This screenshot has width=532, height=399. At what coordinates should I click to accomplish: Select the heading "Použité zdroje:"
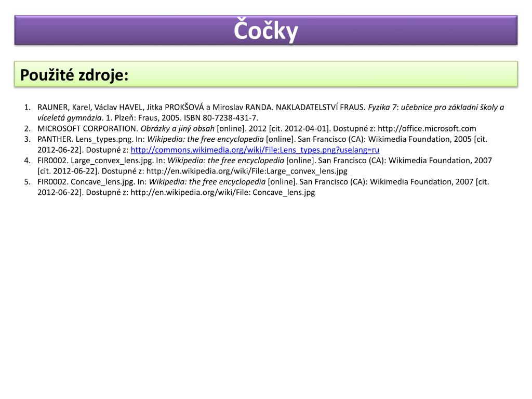[74, 75]
